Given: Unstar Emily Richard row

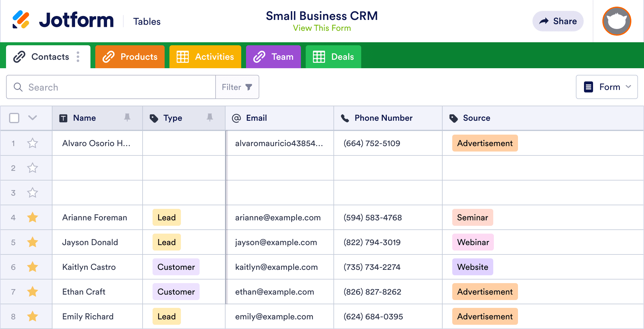Looking at the screenshot, I should [x=33, y=316].
